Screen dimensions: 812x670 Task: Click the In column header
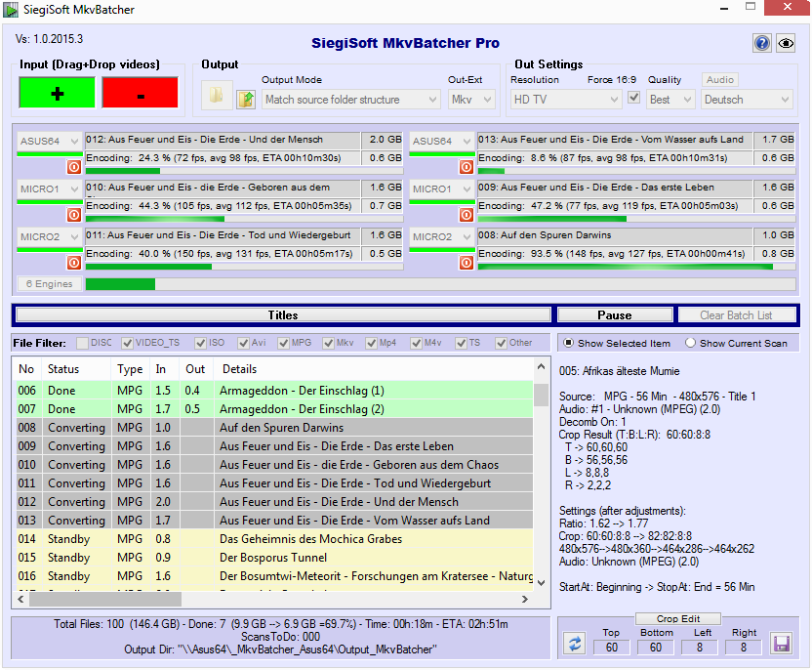tap(165, 369)
